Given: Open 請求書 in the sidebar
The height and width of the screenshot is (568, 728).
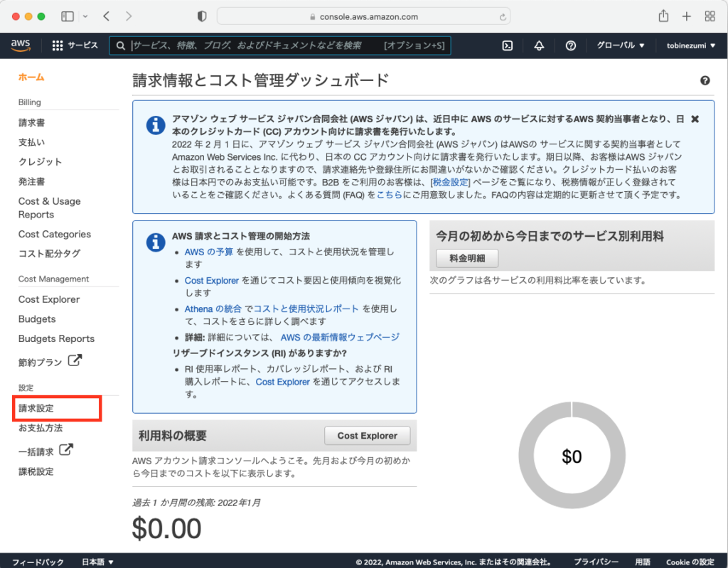Looking at the screenshot, I should [31, 122].
